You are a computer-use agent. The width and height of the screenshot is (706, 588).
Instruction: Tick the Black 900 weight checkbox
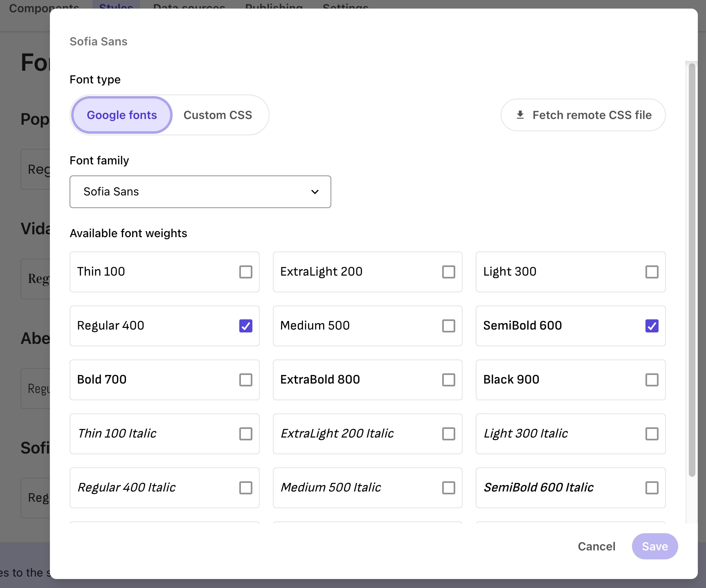click(x=652, y=380)
